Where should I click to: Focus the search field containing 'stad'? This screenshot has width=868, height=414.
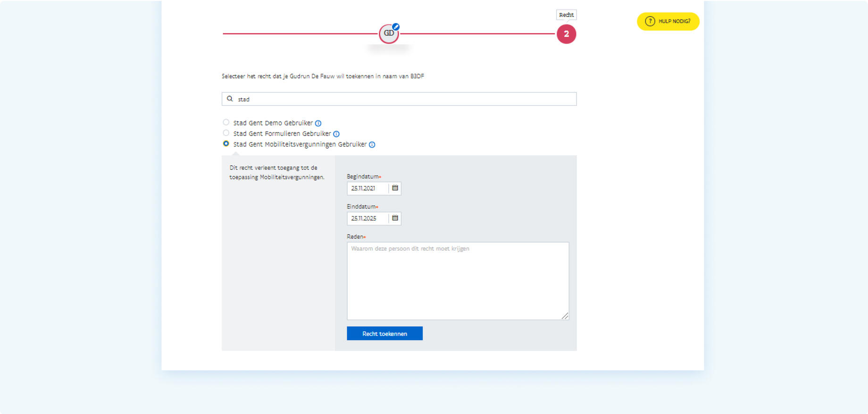coord(399,99)
